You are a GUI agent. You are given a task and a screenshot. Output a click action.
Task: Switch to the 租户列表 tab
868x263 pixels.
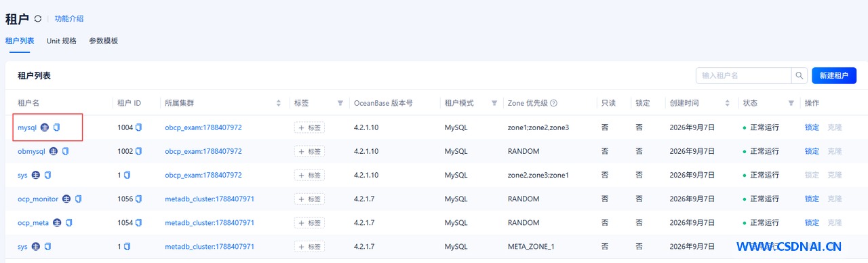click(20, 41)
